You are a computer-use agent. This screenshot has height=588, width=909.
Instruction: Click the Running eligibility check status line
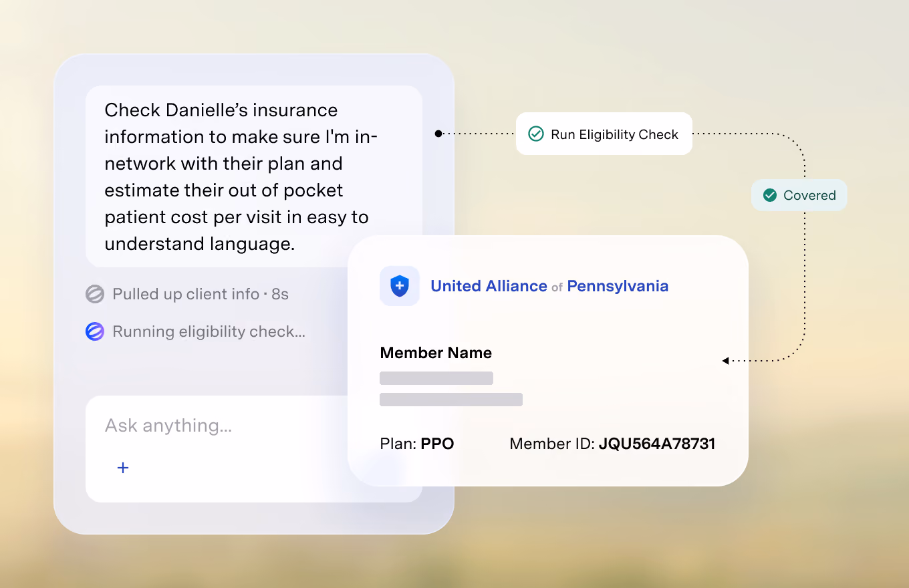(195, 331)
